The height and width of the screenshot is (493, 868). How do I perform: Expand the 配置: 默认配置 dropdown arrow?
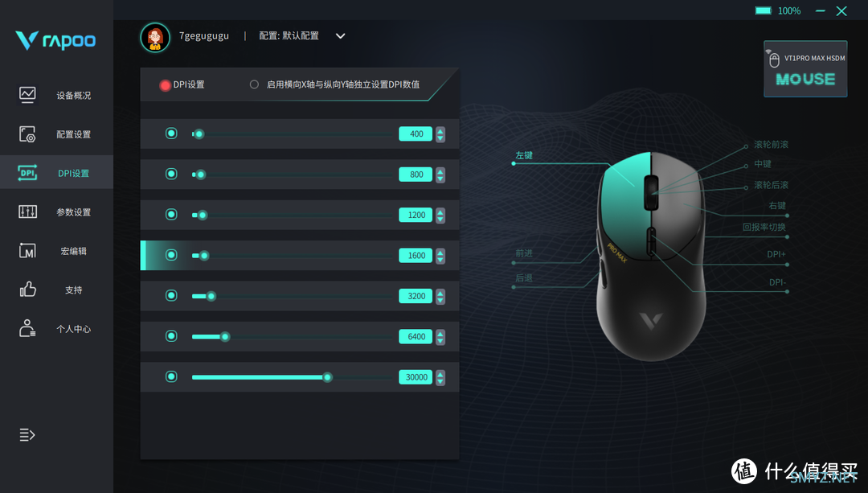point(341,36)
